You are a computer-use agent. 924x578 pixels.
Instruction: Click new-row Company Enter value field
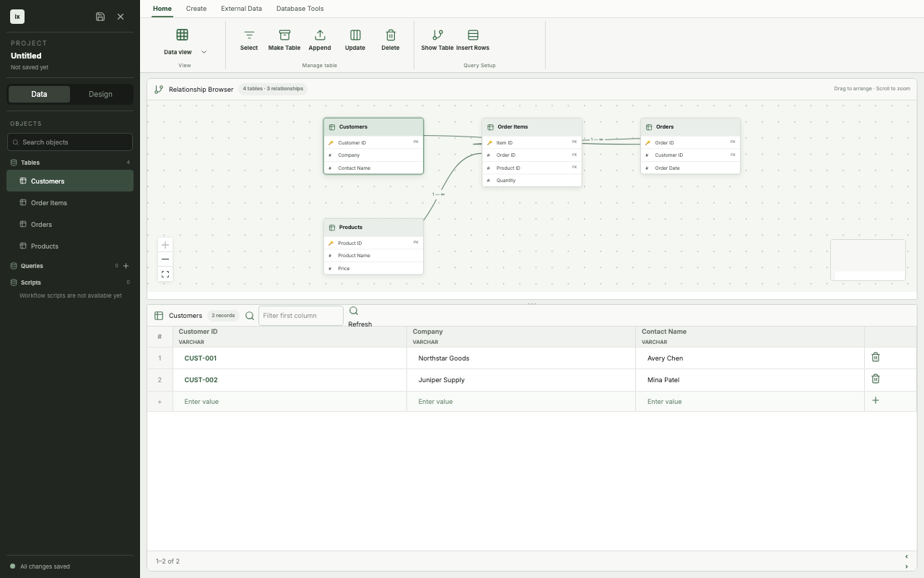pos(521,402)
